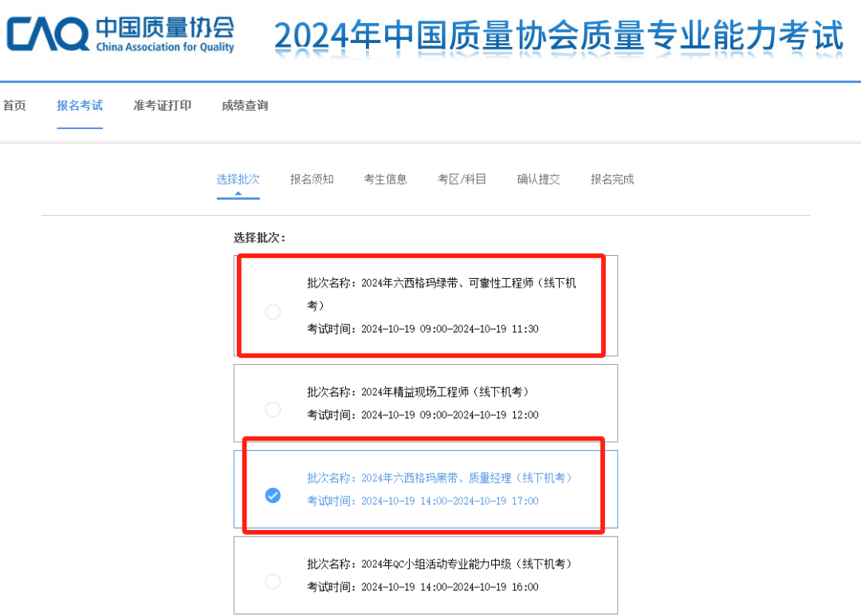Select radio for 六西格玛绿带、可靠性工程师 batch

[273, 312]
